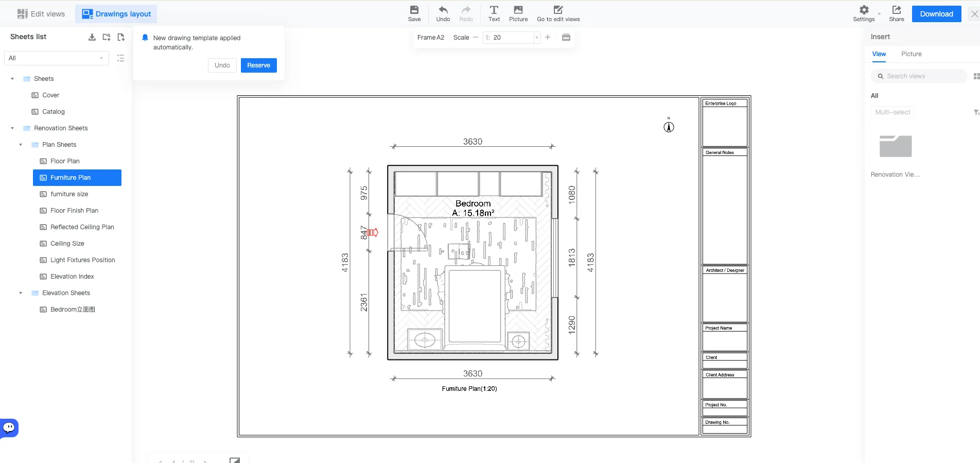The width and height of the screenshot is (980, 463).
Task: Add new folder in Sheets list
Action: [107, 37]
